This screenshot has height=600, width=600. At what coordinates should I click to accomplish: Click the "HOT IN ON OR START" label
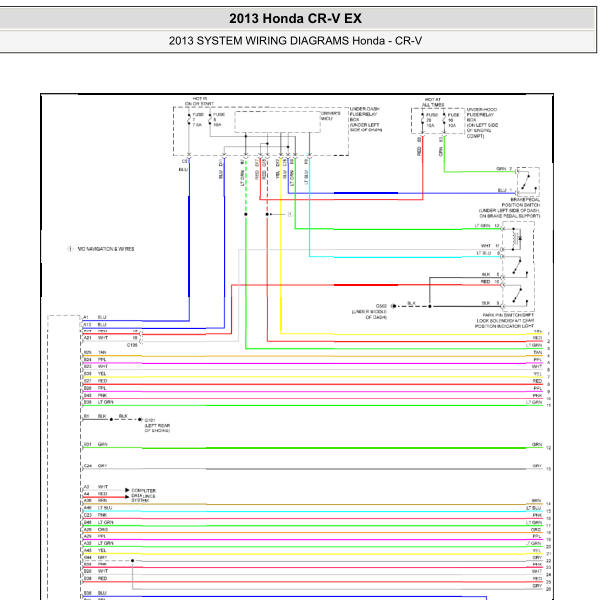199,101
